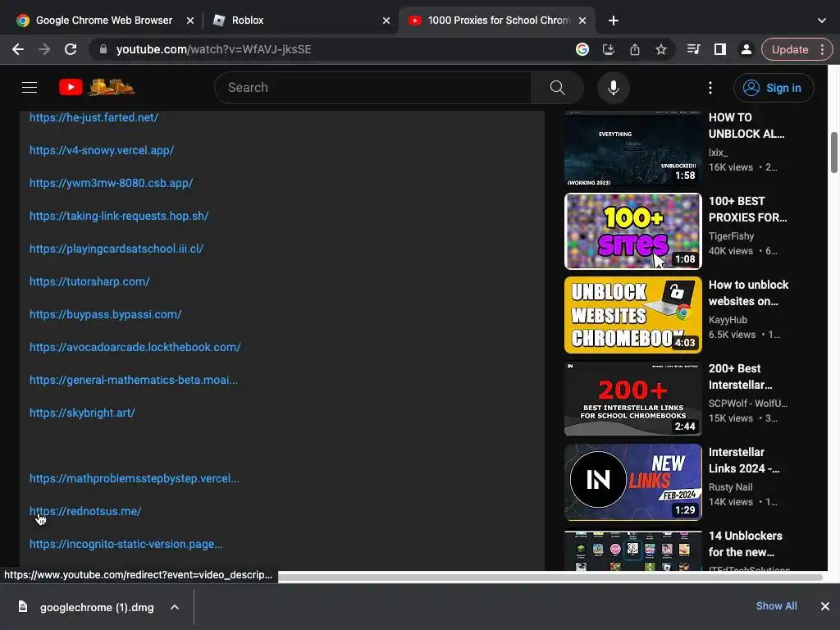Expand tab search chevron at top right

[x=822, y=21]
